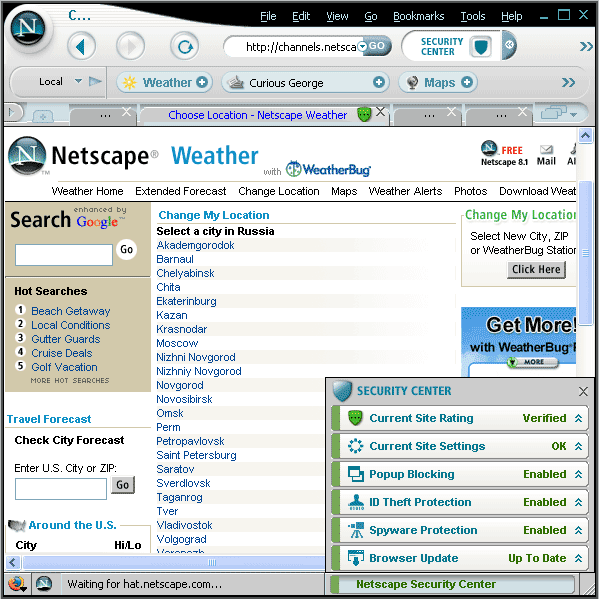Viewport: 599px width, 599px height.
Task: Click the horizontal scrollbar thumb
Action: tap(173, 562)
